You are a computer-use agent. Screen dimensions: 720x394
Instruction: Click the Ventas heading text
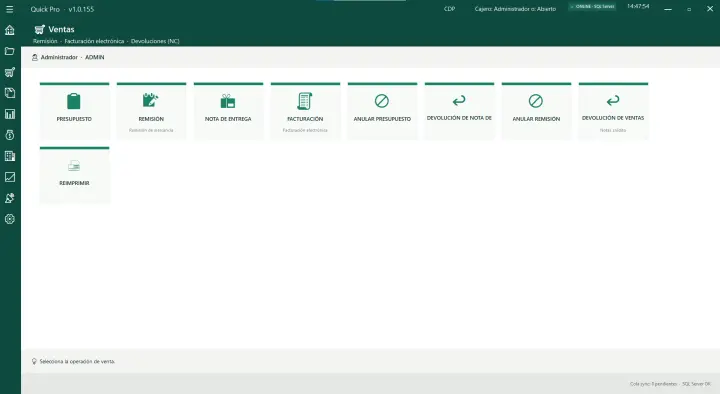(x=62, y=29)
